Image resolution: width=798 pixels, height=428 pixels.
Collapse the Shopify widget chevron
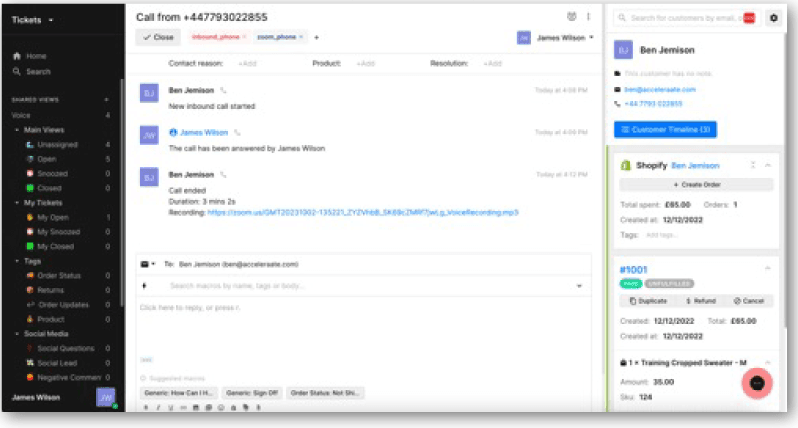(x=768, y=165)
